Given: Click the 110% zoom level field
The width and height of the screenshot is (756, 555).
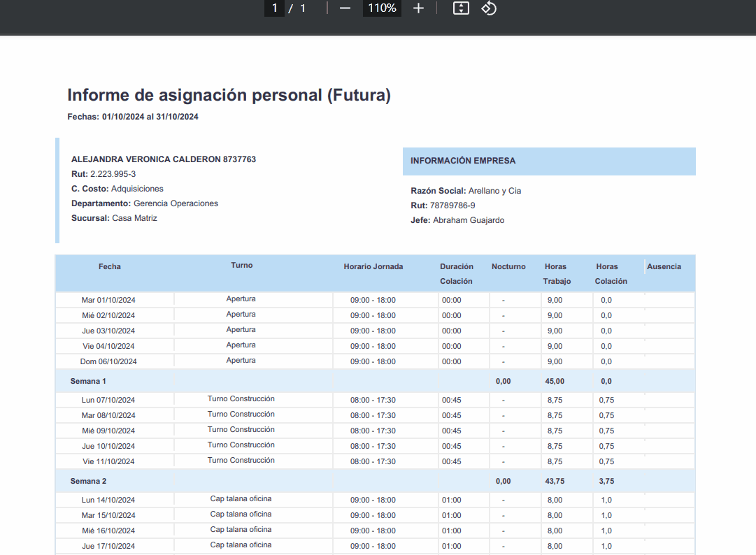Looking at the screenshot, I should (x=382, y=8).
